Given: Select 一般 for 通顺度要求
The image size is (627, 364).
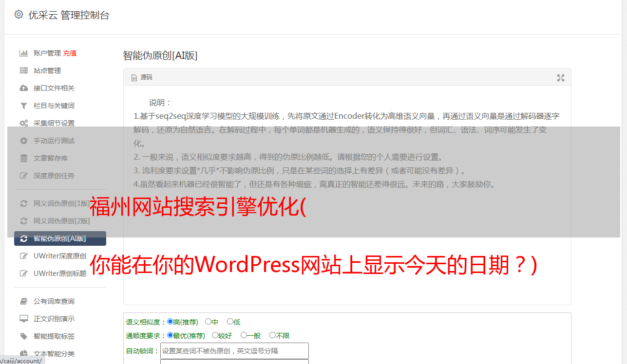Looking at the screenshot, I should [244, 335].
